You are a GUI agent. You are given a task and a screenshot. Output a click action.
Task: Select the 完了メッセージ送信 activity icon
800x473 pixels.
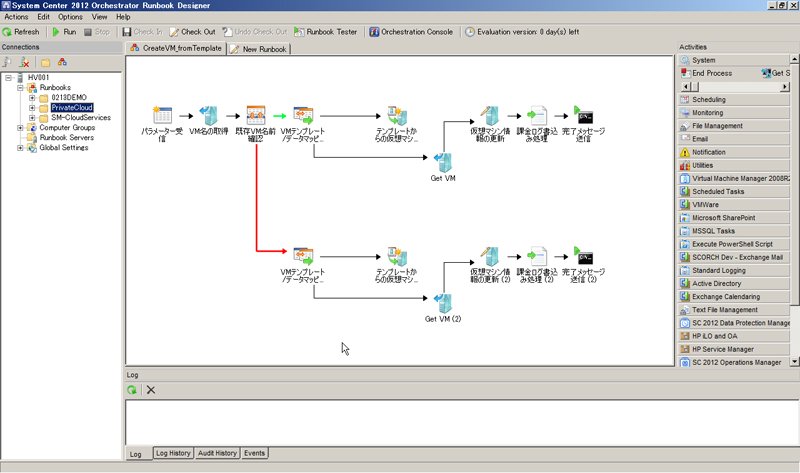[584, 115]
